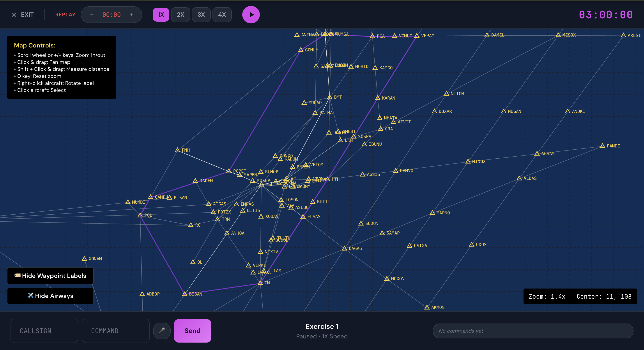Select the CN waypoint marker
This screenshot has width=644, height=350.
point(260,283)
